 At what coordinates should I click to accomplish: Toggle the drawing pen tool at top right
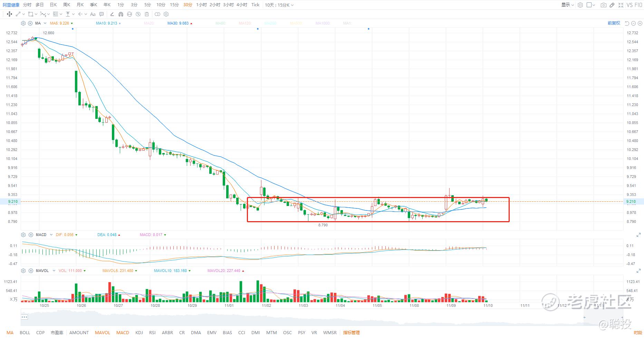click(612, 5)
